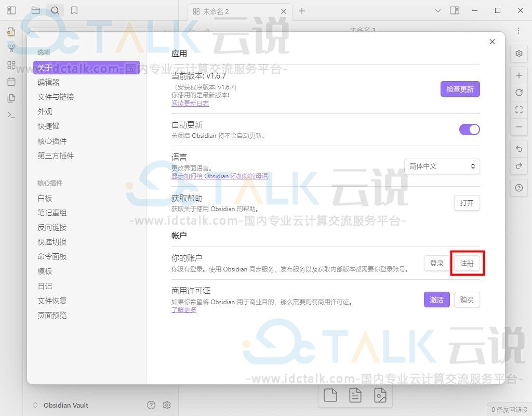Add a card to canvas icon
Screen dimensions: 532x416
pyautogui.click(x=330, y=395)
